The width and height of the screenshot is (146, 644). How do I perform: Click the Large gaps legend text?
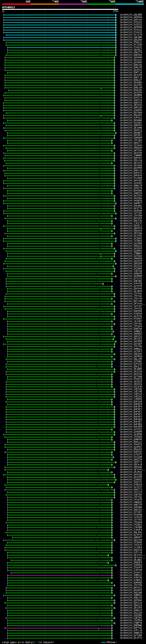coord(28,642)
